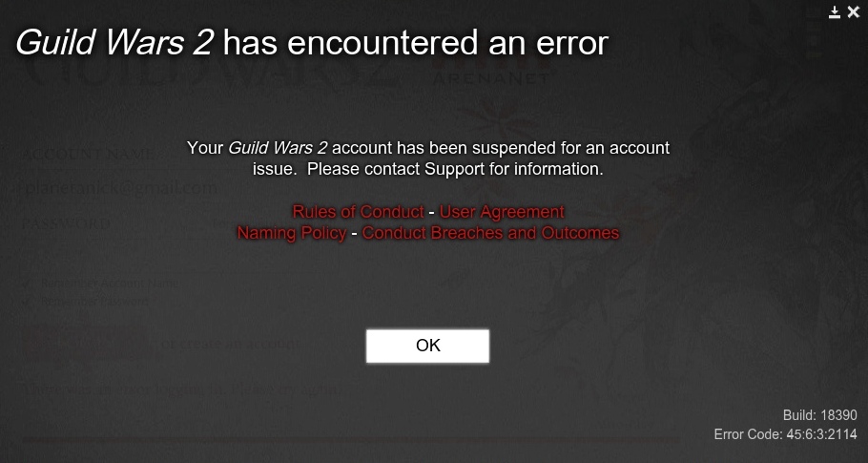Open the Naming Policy link

[x=292, y=233]
